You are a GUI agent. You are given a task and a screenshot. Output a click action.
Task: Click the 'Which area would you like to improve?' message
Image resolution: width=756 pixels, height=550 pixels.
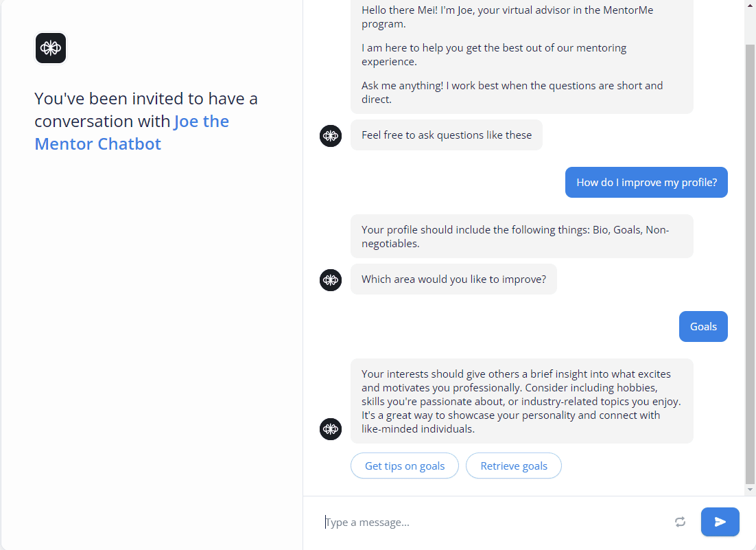(x=453, y=279)
